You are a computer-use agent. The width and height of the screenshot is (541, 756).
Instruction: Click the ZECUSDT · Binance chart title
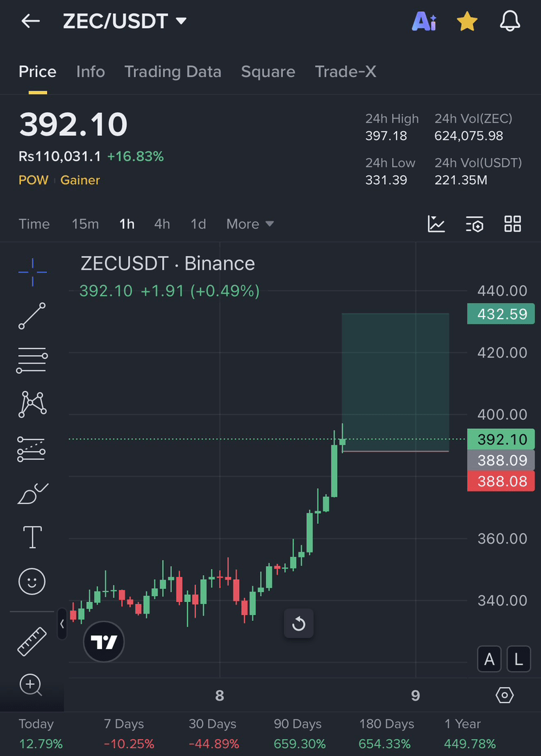coord(167,264)
